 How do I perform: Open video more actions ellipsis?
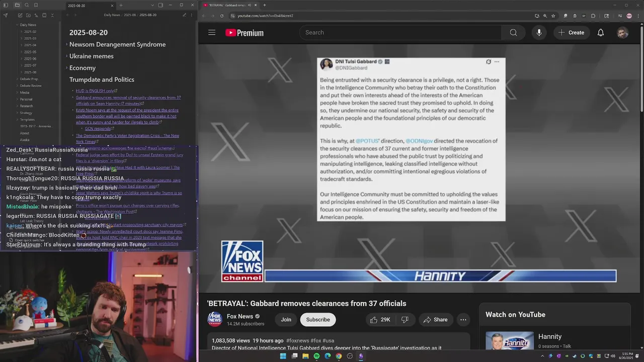463,320
